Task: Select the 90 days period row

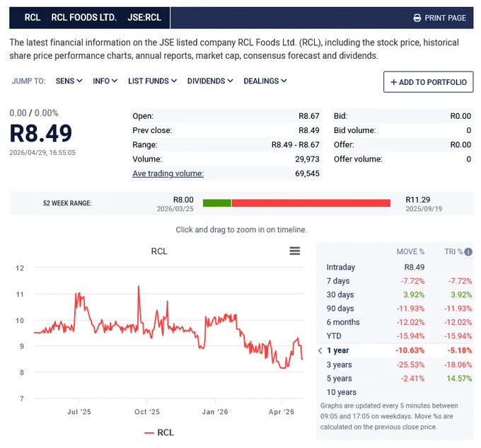Action: (395, 309)
